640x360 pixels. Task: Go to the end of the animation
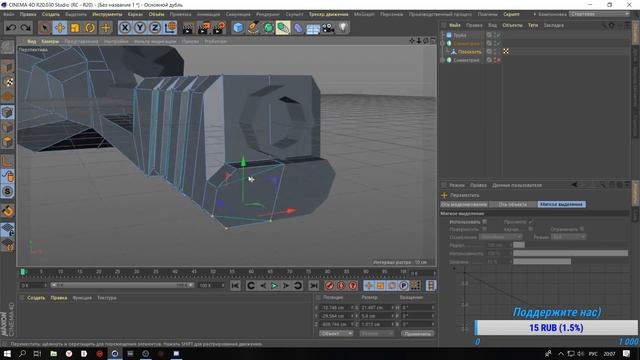pyautogui.click(x=313, y=285)
